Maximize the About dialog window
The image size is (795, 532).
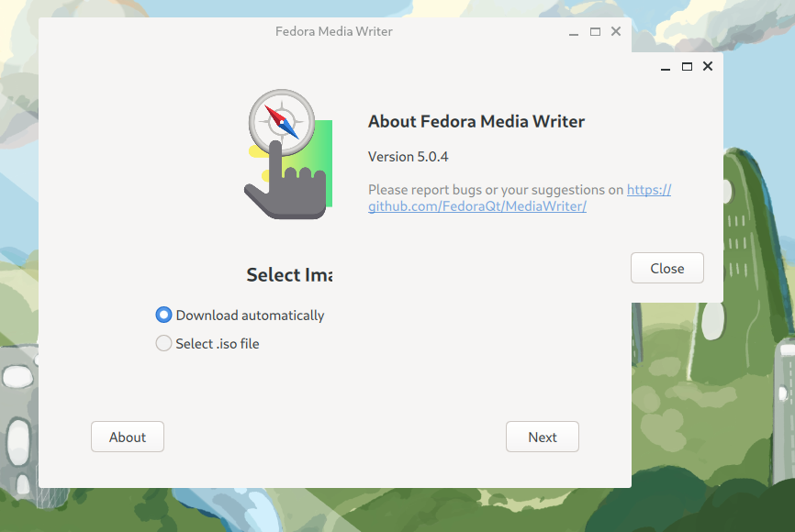point(687,66)
